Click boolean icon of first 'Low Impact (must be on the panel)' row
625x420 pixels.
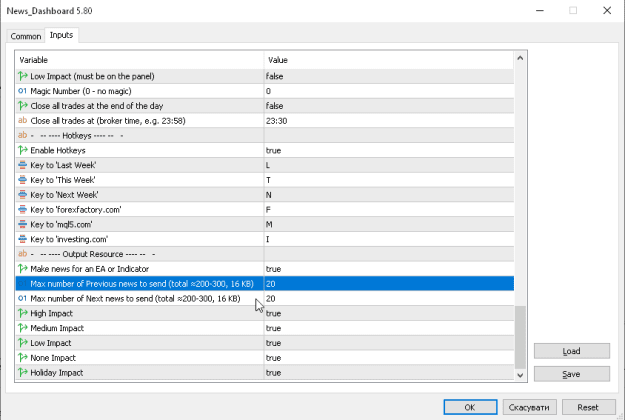23,76
